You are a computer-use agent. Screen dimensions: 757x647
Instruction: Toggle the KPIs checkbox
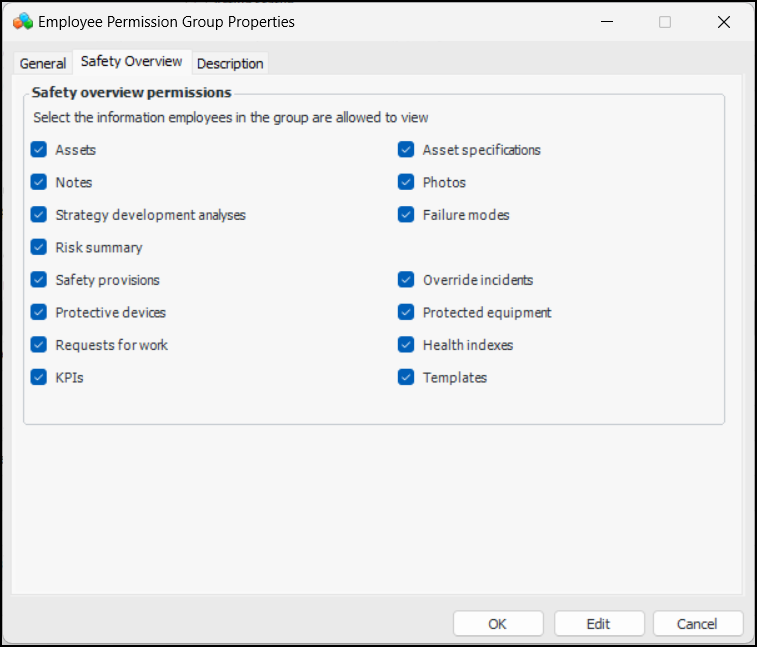coord(39,377)
